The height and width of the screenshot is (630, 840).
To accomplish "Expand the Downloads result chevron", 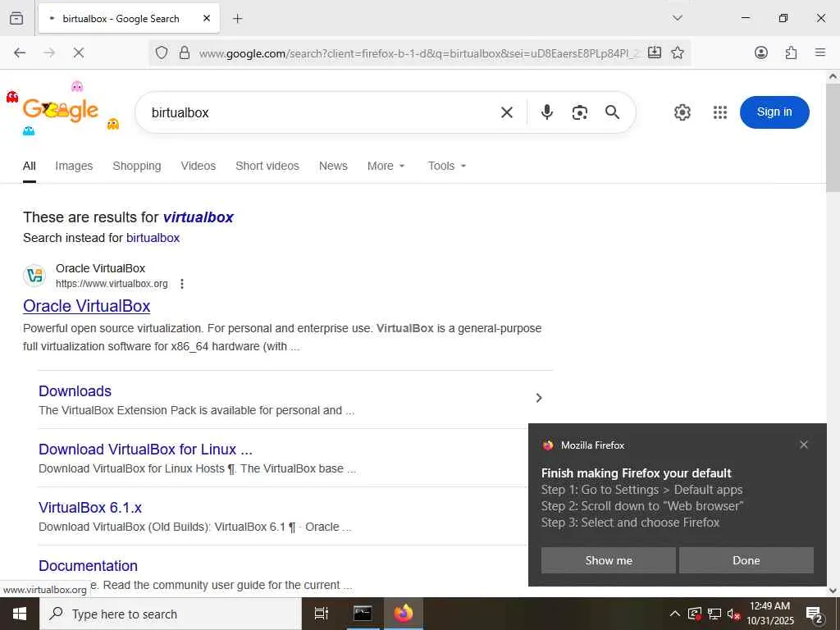I will pyautogui.click(x=539, y=398).
